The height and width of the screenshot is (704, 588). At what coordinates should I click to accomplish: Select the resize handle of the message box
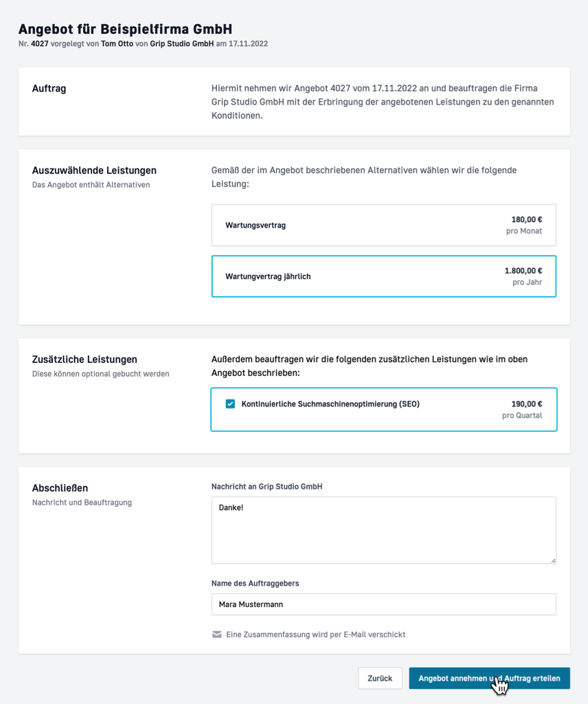click(553, 562)
